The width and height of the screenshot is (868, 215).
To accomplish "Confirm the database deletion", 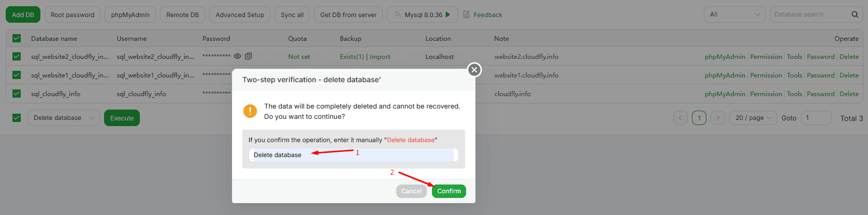I will click(x=449, y=191).
